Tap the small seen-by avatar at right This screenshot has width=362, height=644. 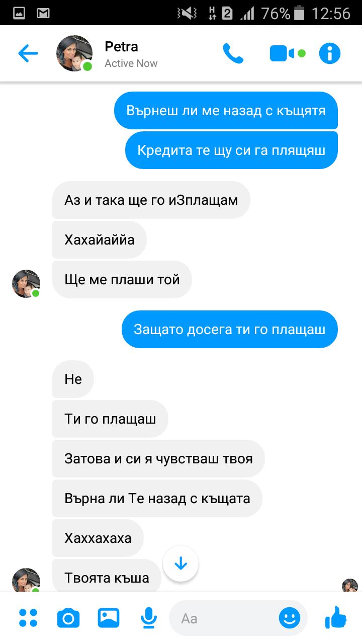pos(350,585)
